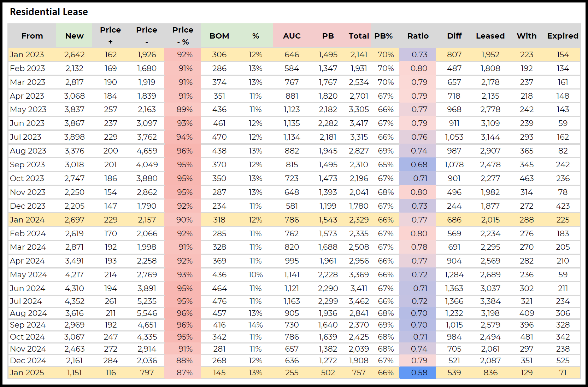Viewport: 588px width, 387px height.
Task: Click the 'From' column header
Action: pyautogui.click(x=32, y=36)
